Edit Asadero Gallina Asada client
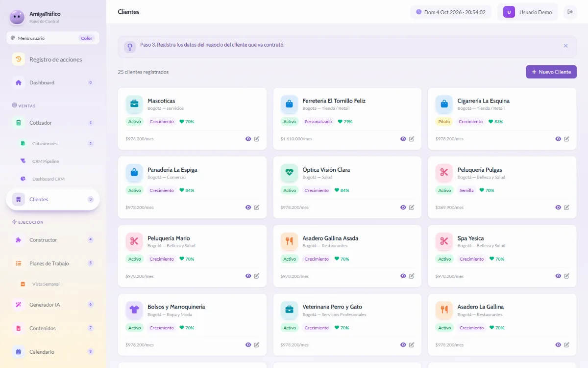The image size is (588, 368). pos(412,276)
